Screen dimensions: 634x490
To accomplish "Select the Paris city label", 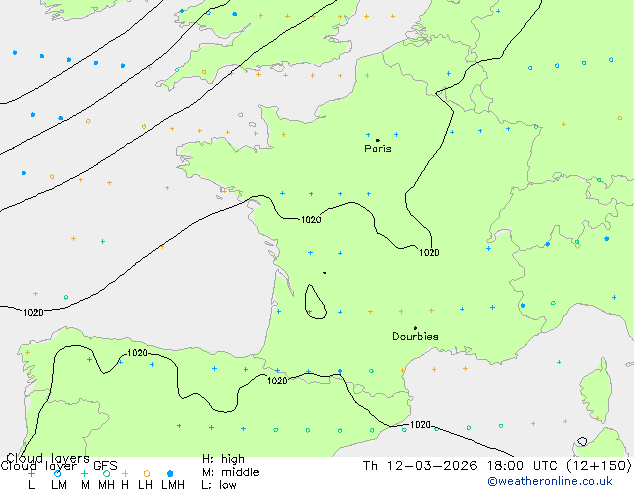I will click(x=378, y=148).
